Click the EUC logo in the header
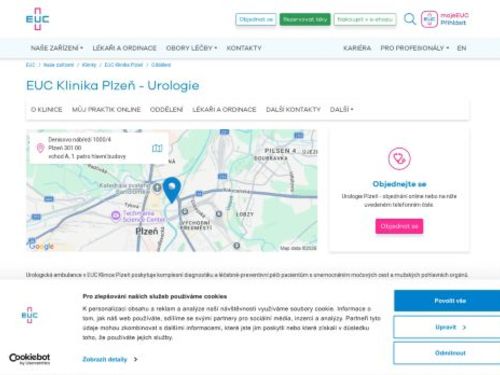The image size is (500, 375). 37,19
